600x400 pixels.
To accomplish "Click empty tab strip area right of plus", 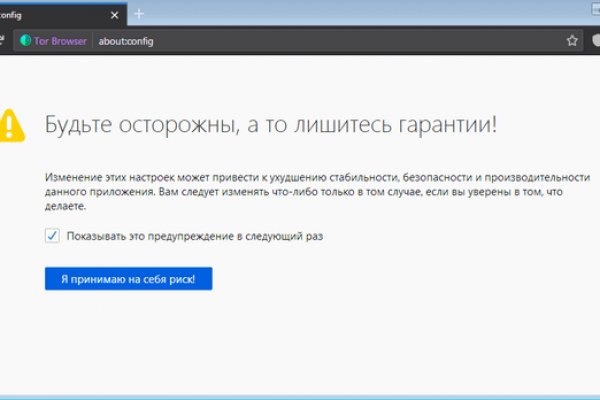I will 350,13.
